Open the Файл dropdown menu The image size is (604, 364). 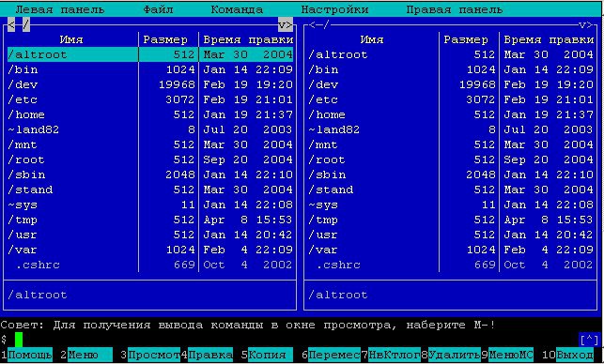[158, 9]
